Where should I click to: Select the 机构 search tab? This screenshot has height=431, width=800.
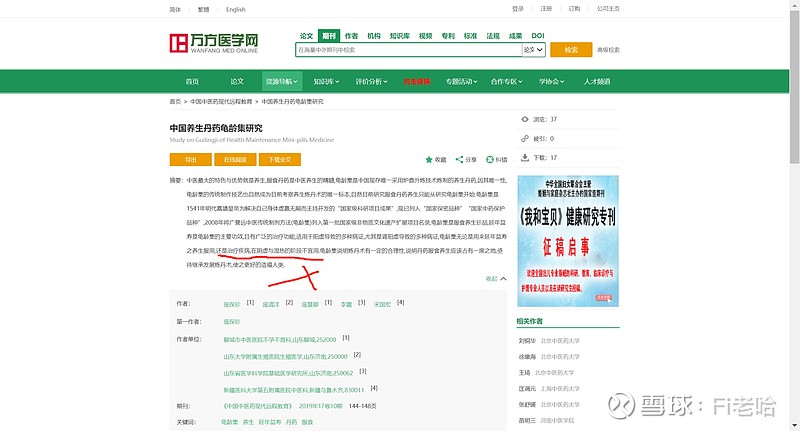[x=374, y=36]
